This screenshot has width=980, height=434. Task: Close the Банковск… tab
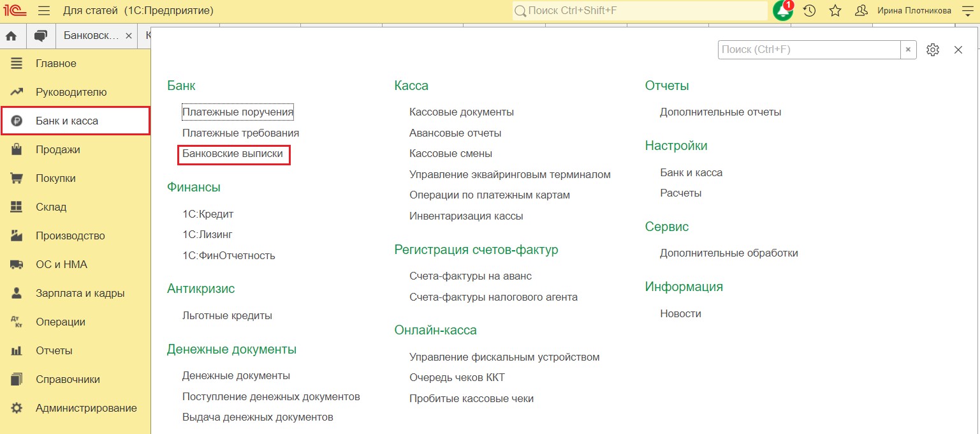coord(129,36)
